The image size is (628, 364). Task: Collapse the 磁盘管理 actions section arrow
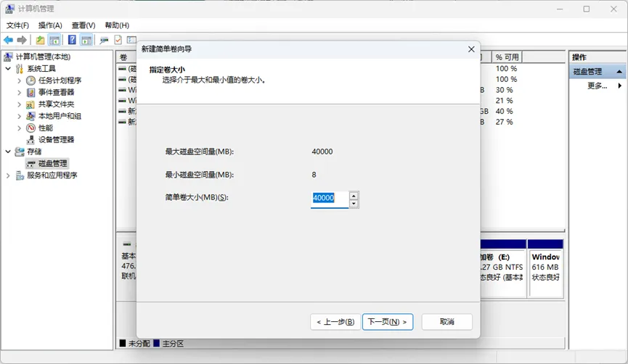coord(619,72)
